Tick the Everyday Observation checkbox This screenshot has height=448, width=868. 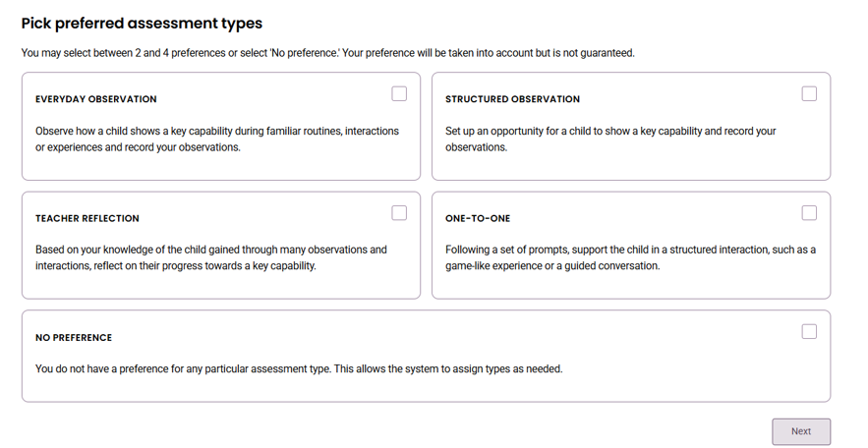coord(399,94)
